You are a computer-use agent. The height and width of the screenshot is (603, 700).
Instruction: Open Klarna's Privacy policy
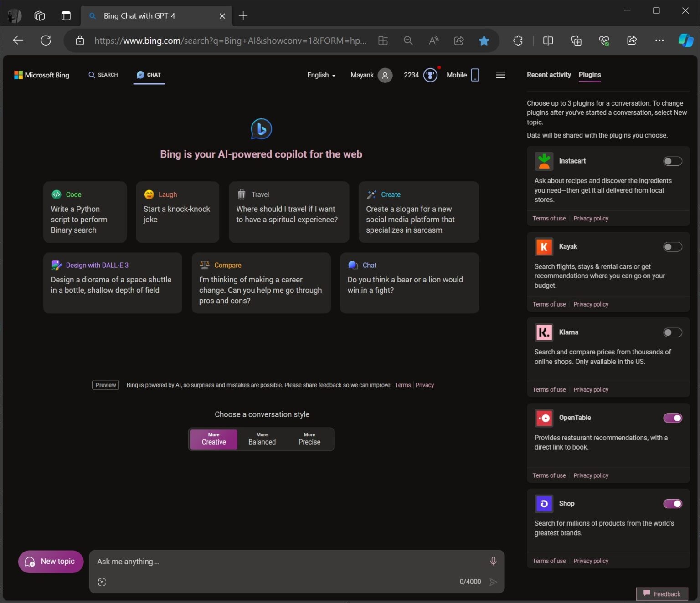click(591, 389)
